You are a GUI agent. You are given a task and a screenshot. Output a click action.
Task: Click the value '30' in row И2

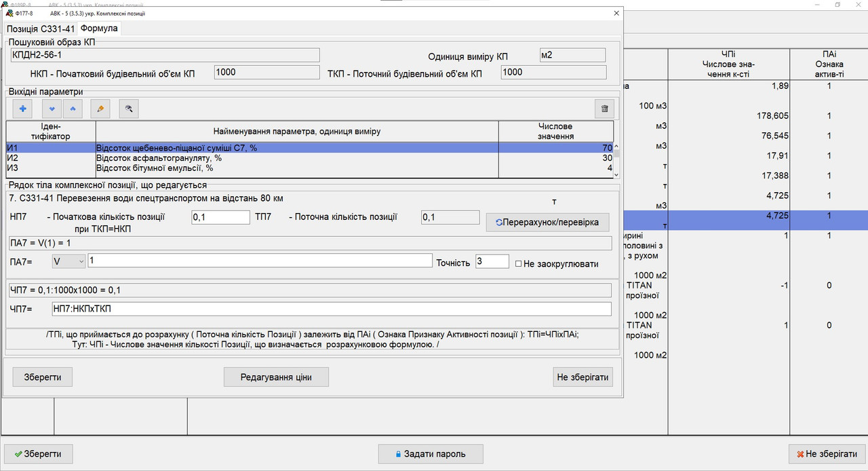click(x=607, y=157)
